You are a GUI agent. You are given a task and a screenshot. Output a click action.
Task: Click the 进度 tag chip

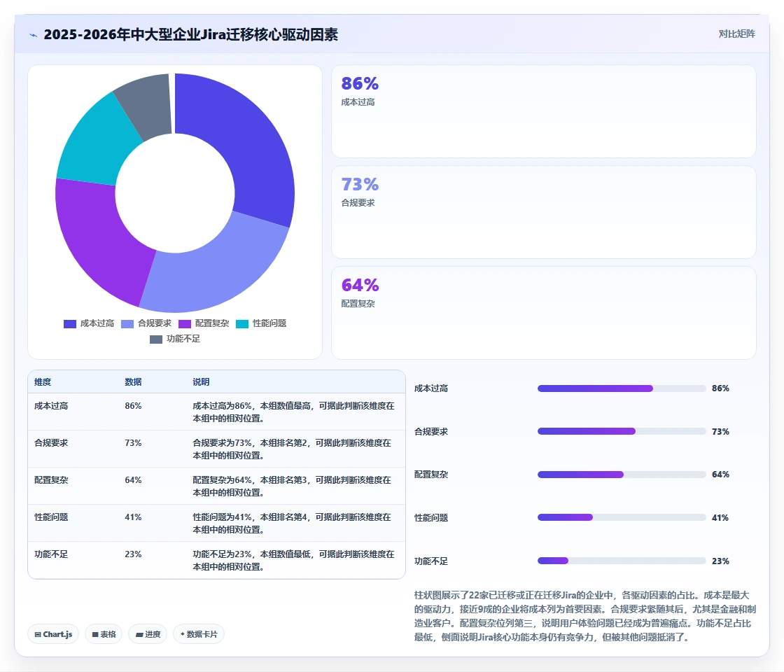tap(148, 634)
